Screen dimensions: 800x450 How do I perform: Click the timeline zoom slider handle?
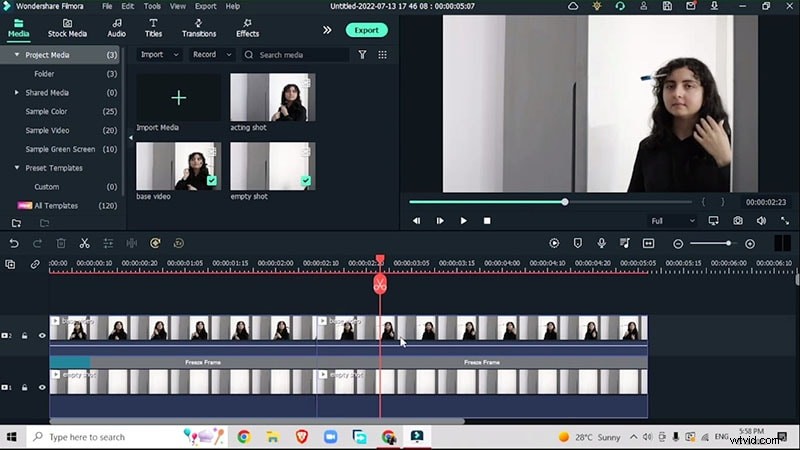pos(729,243)
